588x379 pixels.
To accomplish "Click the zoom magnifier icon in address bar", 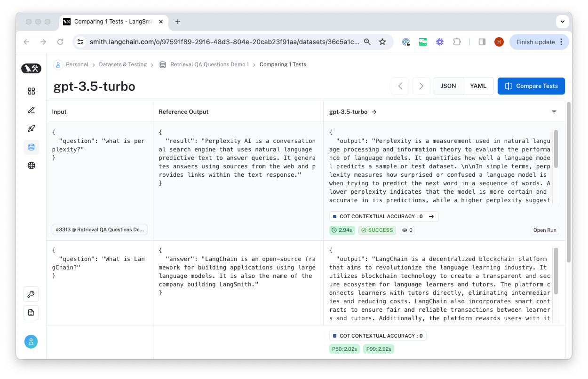I will point(367,42).
